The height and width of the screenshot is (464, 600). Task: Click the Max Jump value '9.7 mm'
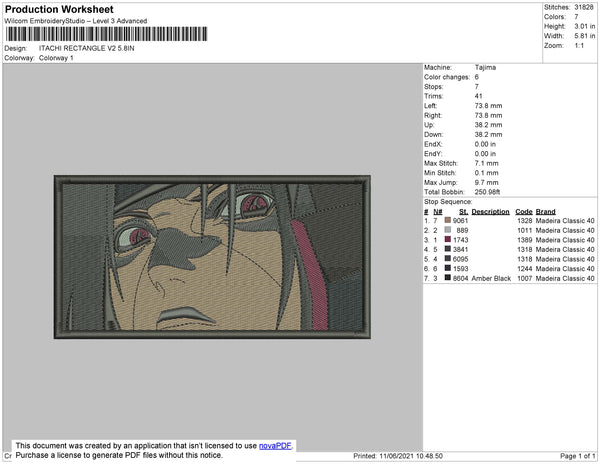(x=486, y=182)
